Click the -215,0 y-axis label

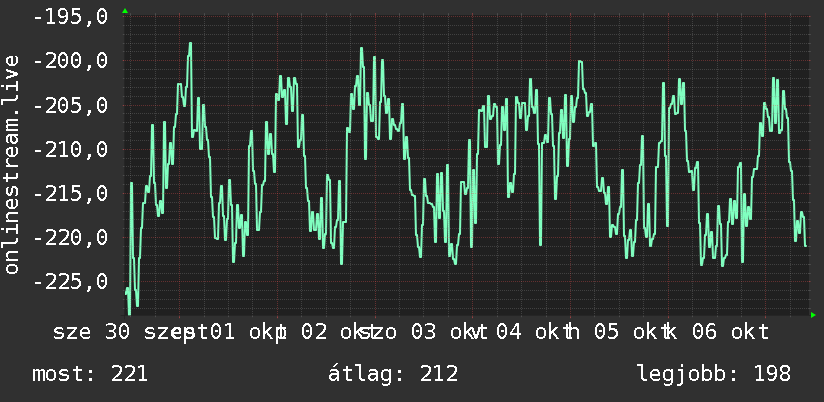pyautogui.click(x=70, y=194)
